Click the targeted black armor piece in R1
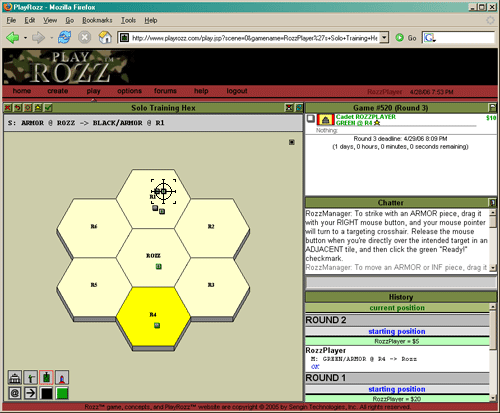500x413 pixels. (163, 191)
